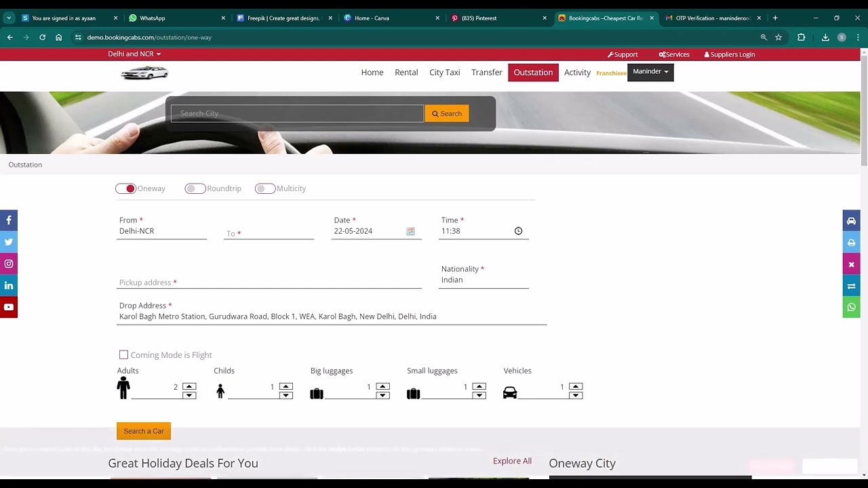The image size is (868, 488).
Task: Open the Support link
Action: click(623, 54)
